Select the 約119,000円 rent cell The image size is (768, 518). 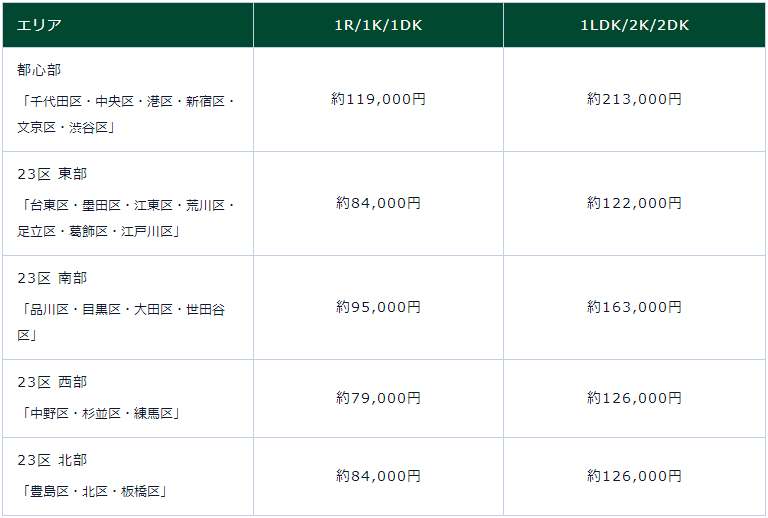378,99
